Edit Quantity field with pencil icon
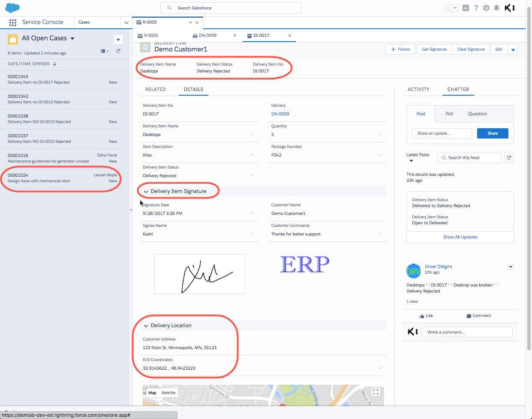The width and height of the screenshot is (532, 419). [x=380, y=134]
